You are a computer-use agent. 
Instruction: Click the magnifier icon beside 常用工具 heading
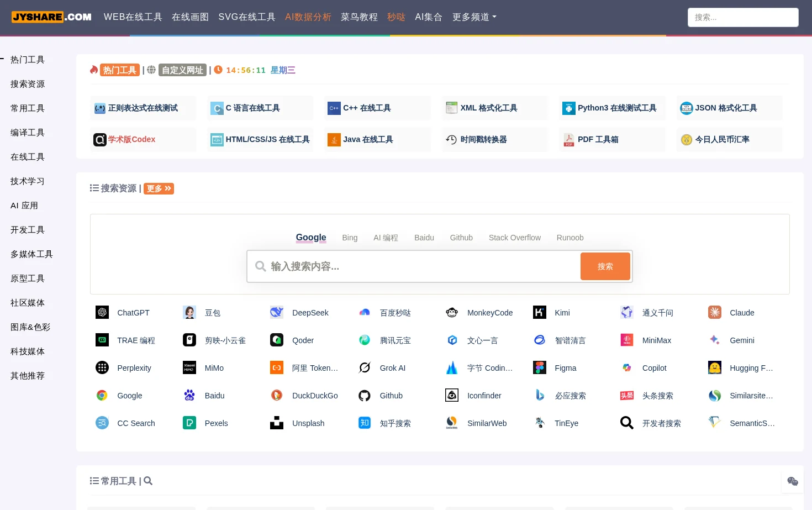pos(148,481)
